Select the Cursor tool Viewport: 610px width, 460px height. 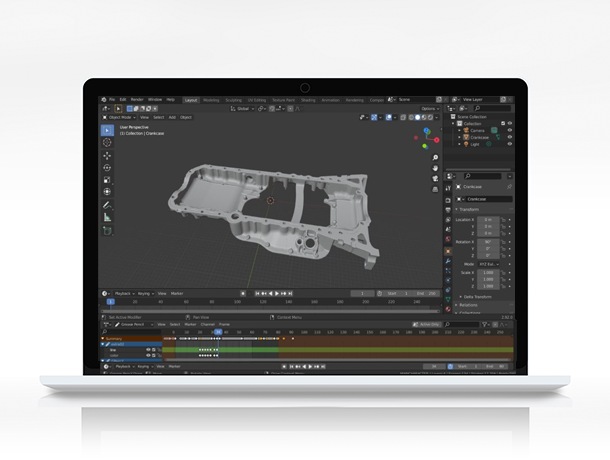(x=107, y=142)
